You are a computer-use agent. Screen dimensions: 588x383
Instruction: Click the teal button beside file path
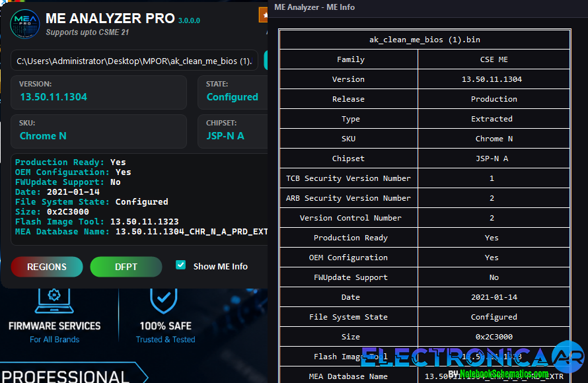coord(266,60)
